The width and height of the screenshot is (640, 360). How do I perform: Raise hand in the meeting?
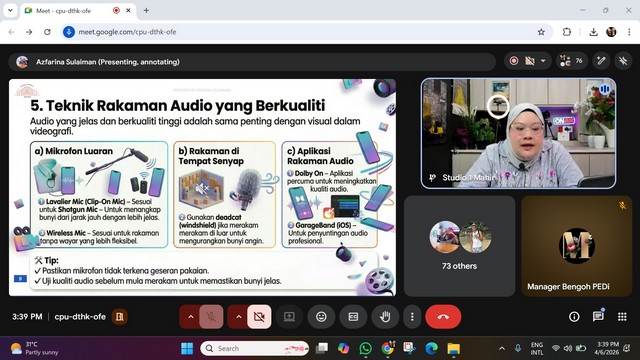point(385,317)
